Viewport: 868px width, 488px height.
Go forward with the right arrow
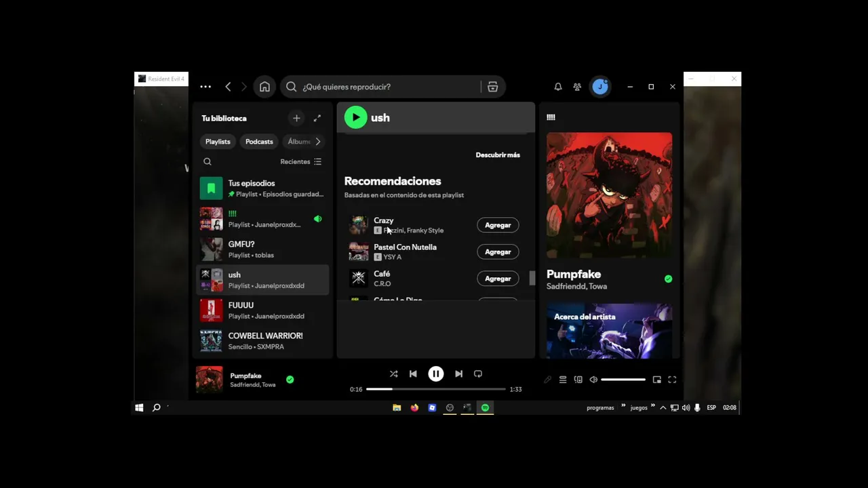click(x=244, y=87)
